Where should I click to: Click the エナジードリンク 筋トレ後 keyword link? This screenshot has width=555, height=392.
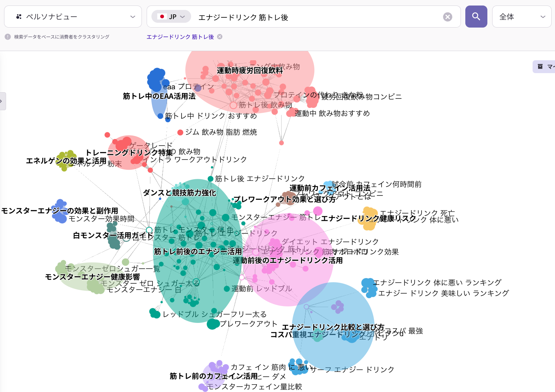pos(180,37)
